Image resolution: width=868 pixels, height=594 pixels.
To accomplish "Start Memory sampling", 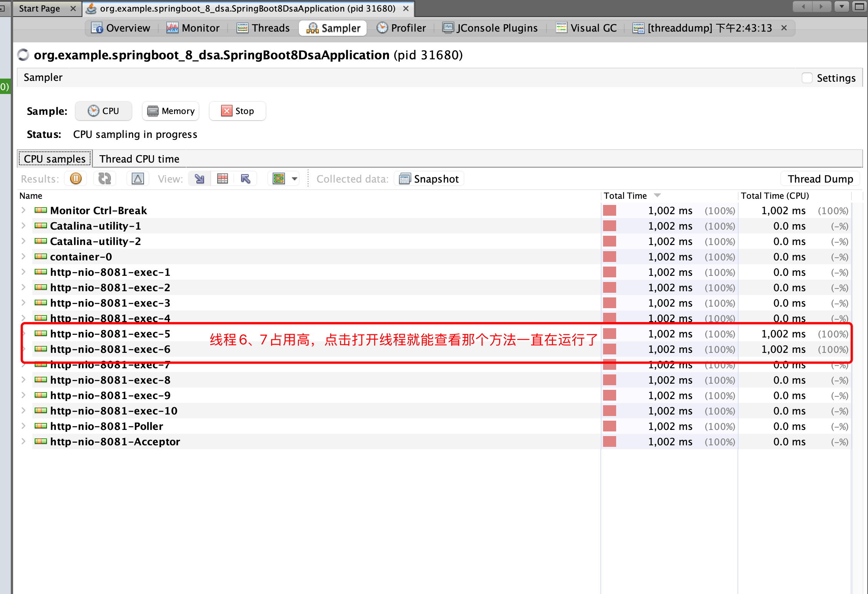I will pyautogui.click(x=171, y=111).
